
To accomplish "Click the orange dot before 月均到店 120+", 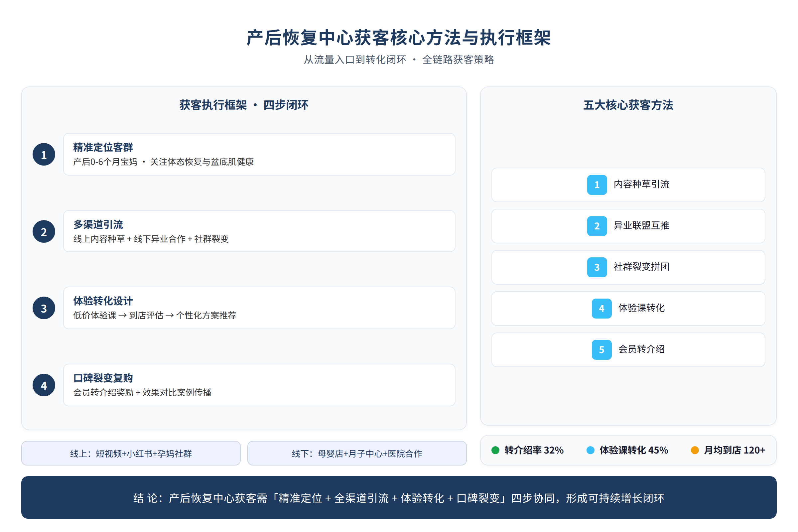I will click(x=695, y=450).
